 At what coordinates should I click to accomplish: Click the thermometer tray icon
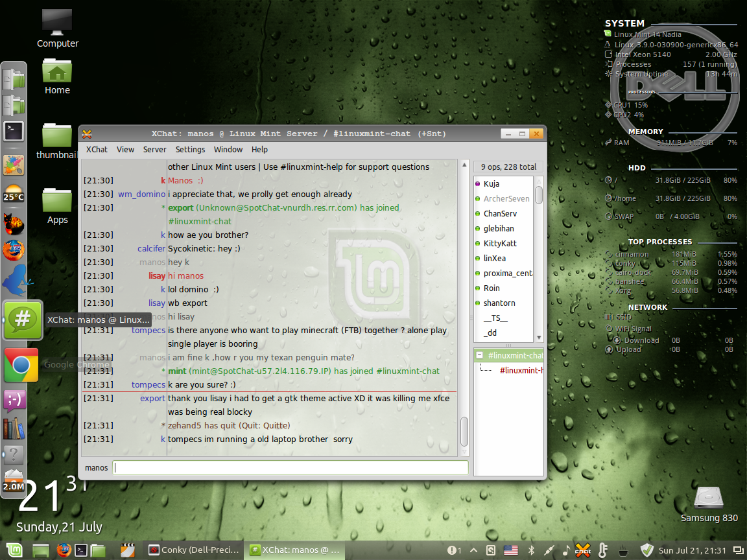coord(603,550)
